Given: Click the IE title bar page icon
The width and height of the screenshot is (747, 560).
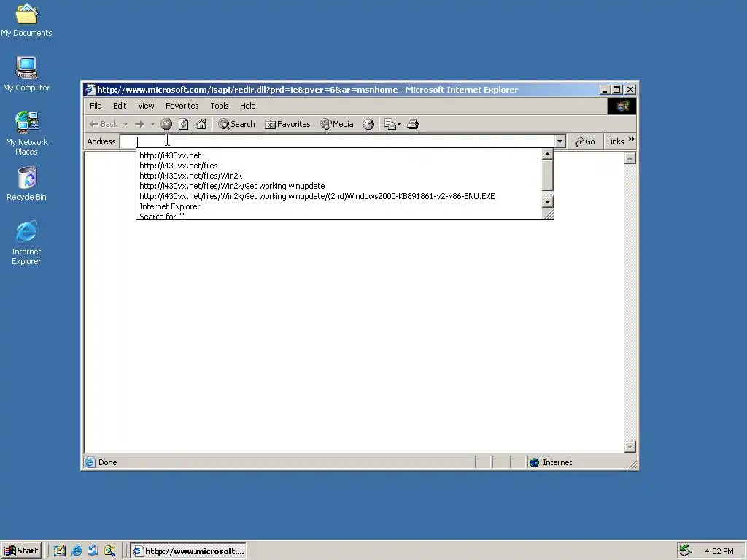Looking at the screenshot, I should click(x=90, y=90).
